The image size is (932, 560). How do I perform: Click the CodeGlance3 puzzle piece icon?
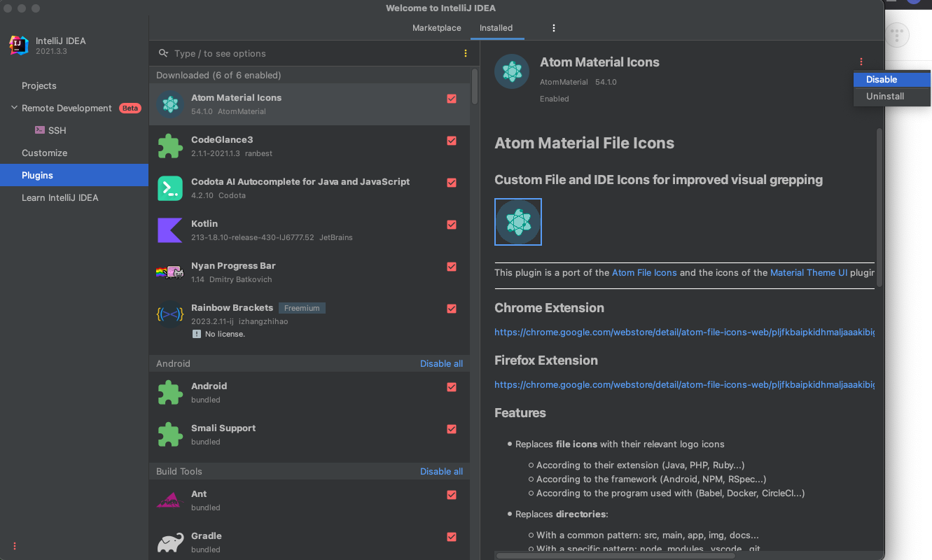169,147
